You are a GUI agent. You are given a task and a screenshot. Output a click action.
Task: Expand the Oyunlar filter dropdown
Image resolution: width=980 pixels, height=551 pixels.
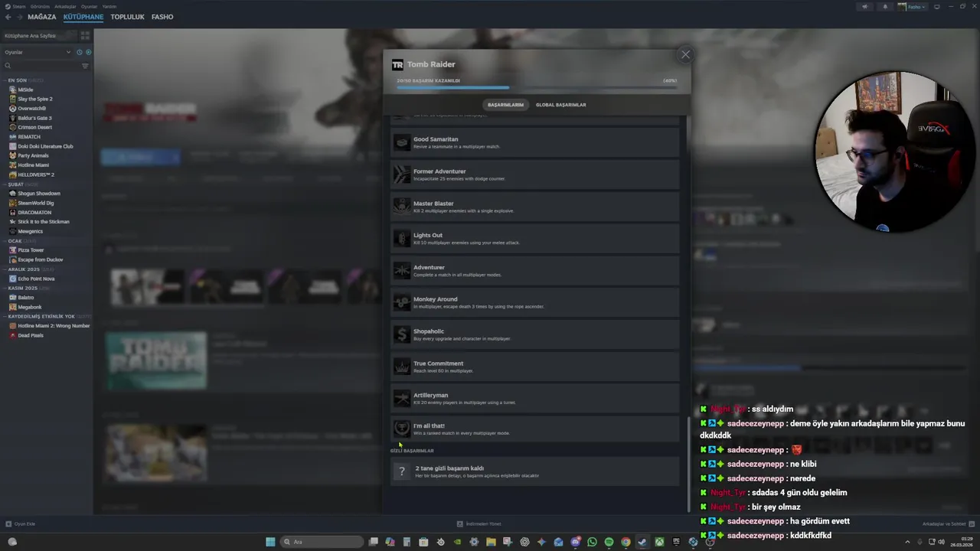(38, 52)
